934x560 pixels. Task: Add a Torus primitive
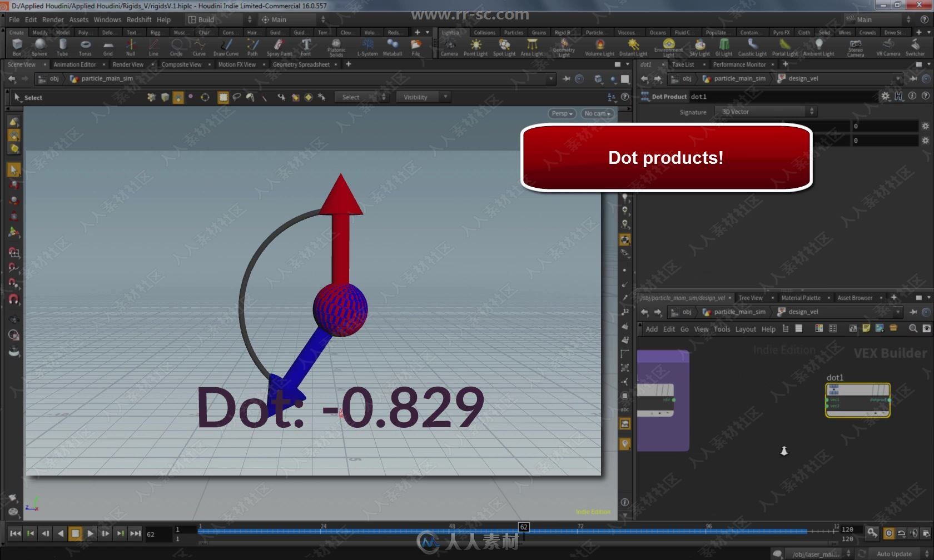click(85, 47)
